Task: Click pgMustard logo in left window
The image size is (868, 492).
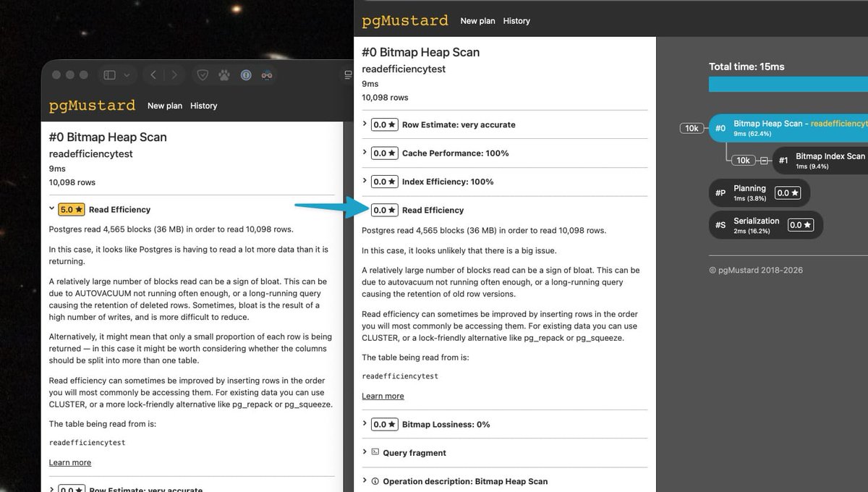Action: 92,106
